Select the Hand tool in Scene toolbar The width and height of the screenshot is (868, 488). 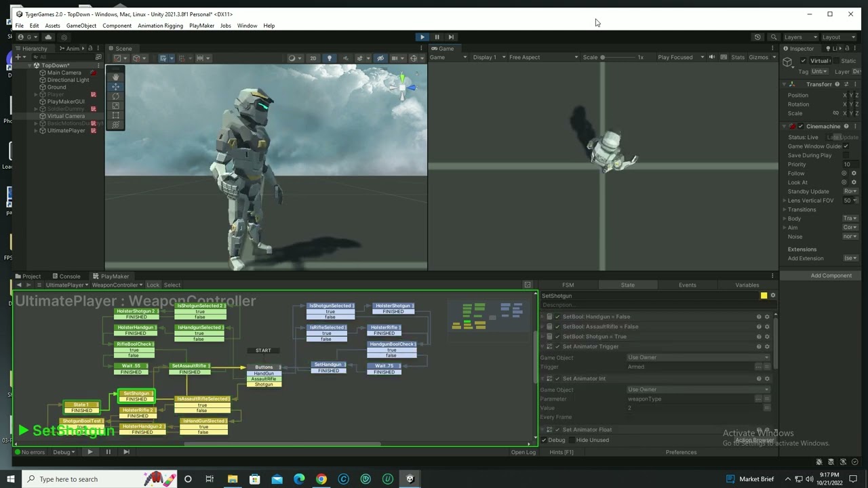pos(115,77)
